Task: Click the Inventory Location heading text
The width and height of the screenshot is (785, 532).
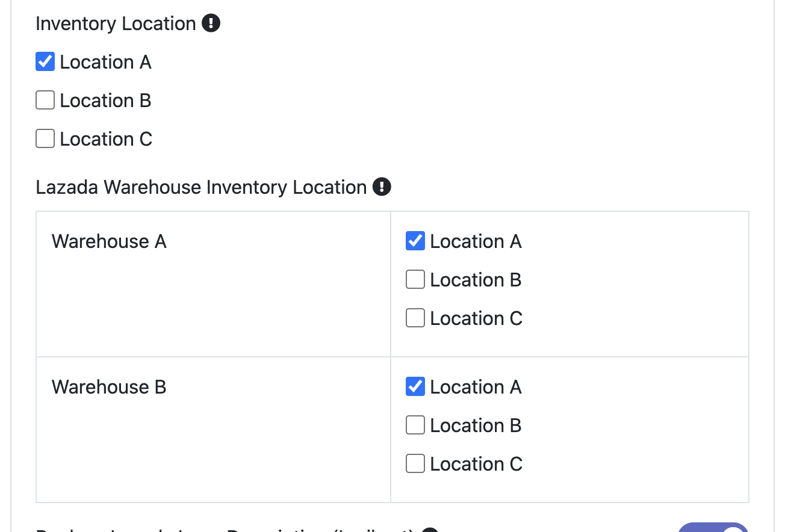Action: [116, 23]
